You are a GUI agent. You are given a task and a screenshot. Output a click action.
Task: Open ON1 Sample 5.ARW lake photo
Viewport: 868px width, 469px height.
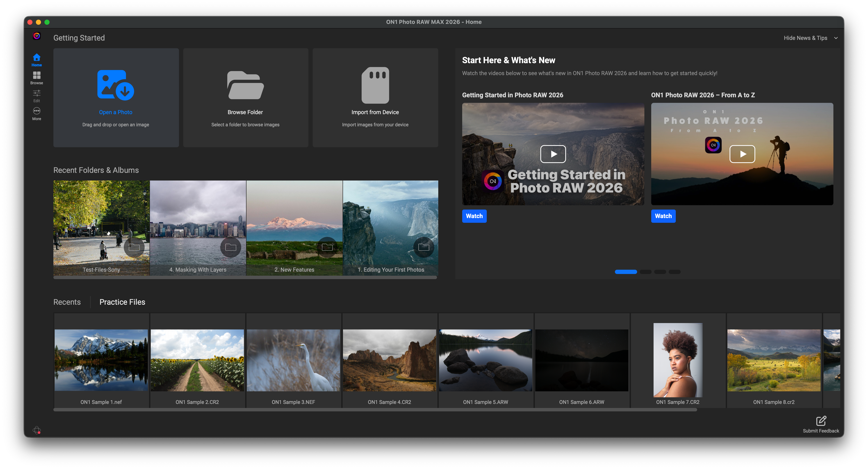click(x=485, y=360)
